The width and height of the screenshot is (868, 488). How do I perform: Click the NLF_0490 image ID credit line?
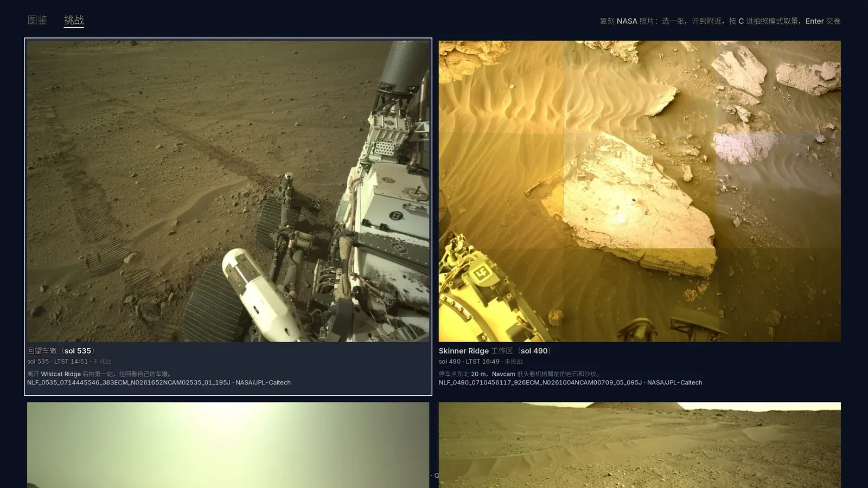point(570,383)
